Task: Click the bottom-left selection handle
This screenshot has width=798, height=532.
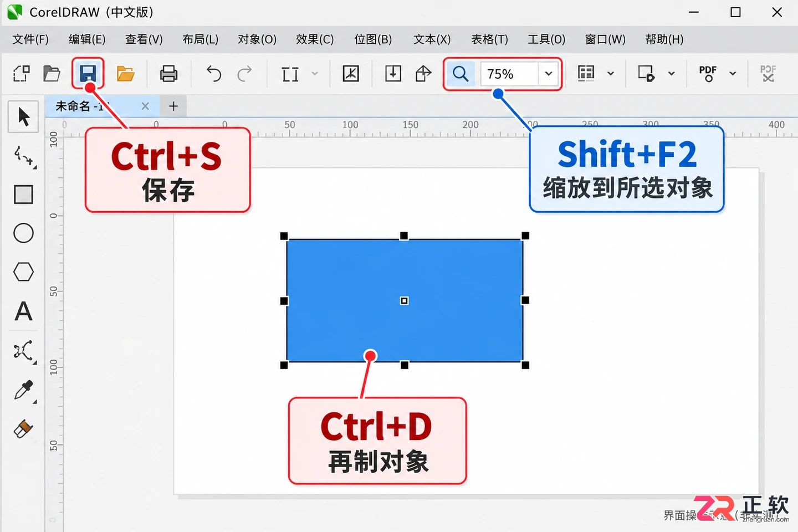Action: [x=284, y=365]
